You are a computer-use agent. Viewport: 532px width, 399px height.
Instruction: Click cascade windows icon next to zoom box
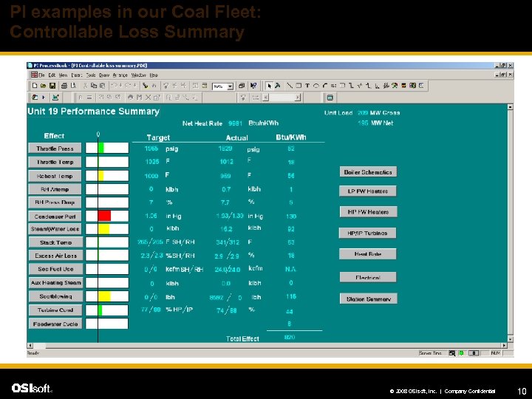coord(242,86)
